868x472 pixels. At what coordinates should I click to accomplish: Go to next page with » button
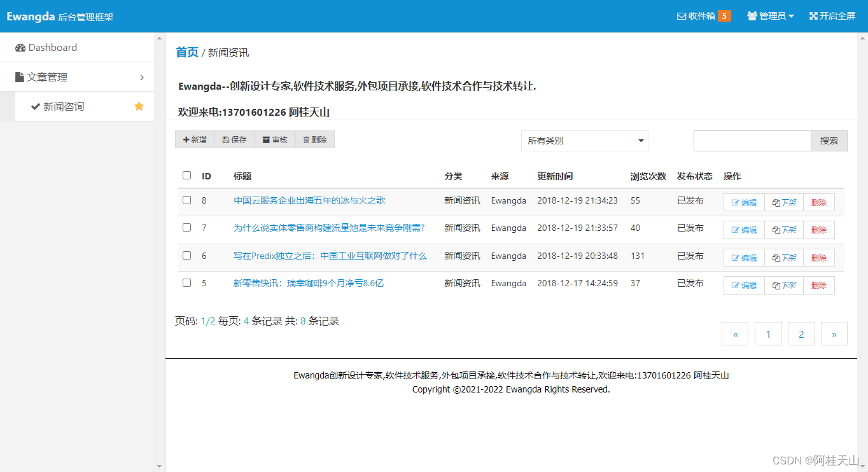click(x=834, y=334)
